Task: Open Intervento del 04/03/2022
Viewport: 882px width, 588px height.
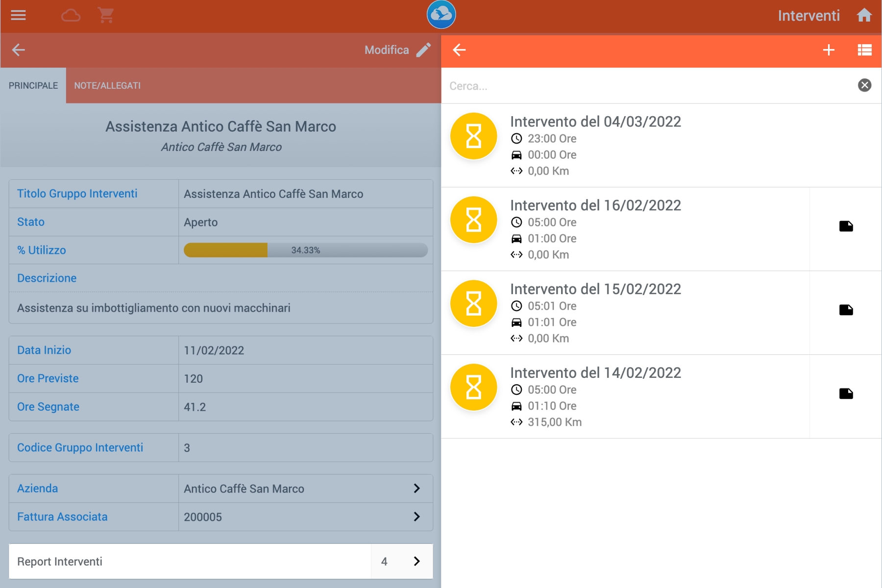Action: pyautogui.click(x=595, y=122)
